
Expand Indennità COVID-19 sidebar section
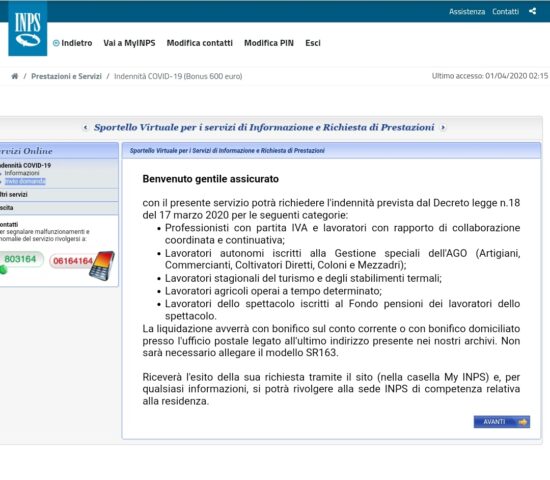(x=25, y=165)
